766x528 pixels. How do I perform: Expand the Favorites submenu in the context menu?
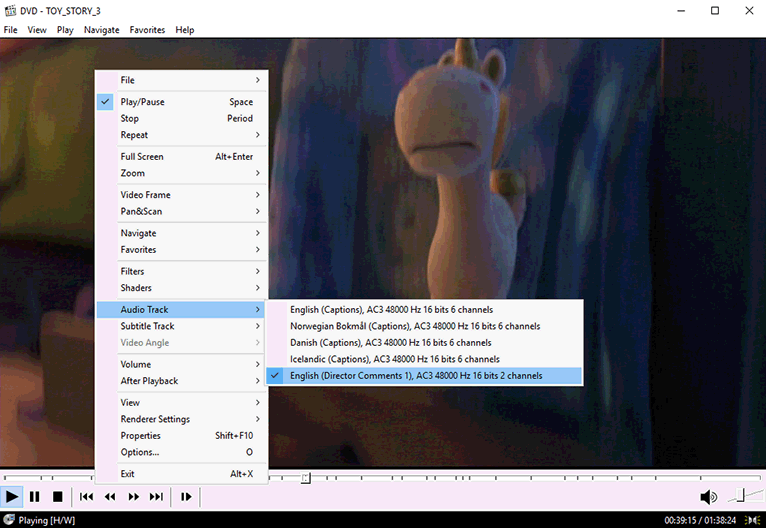(182, 250)
